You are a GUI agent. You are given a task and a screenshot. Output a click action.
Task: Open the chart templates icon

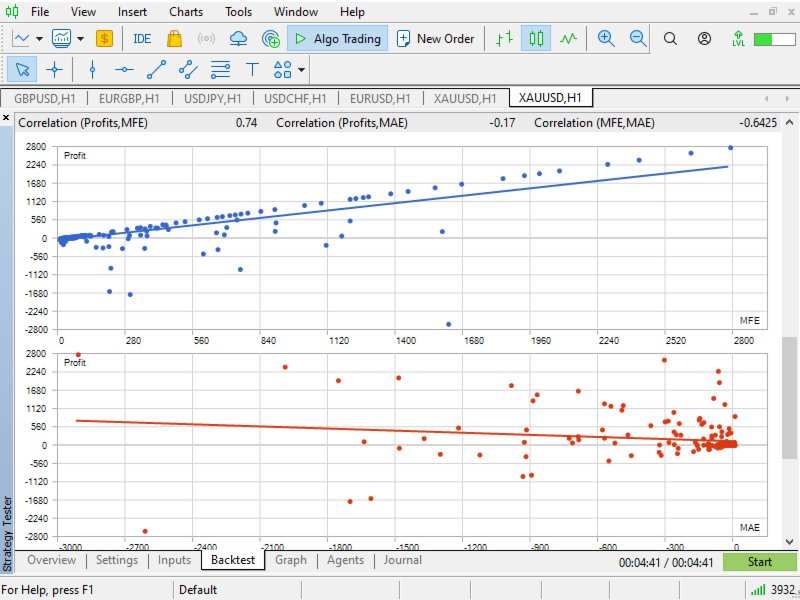click(x=62, y=39)
